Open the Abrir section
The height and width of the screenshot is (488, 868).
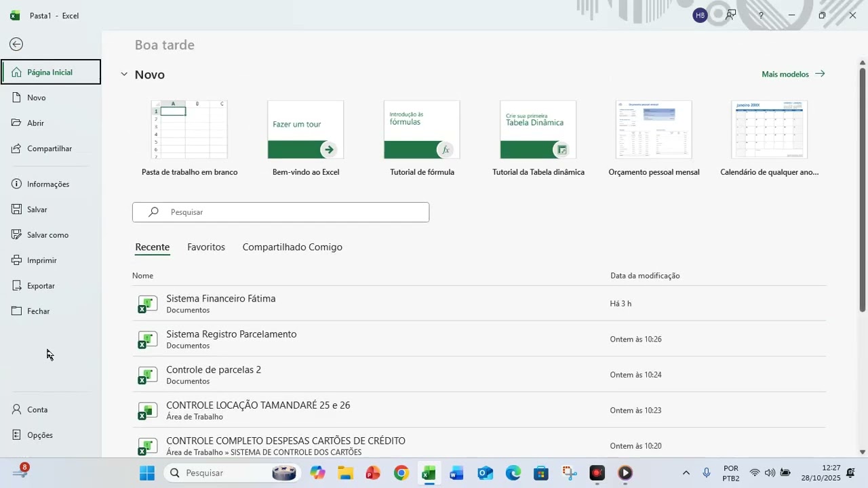[51, 123]
